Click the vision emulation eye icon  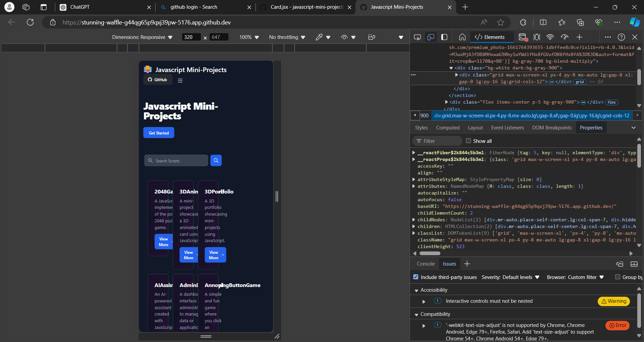[344, 37]
